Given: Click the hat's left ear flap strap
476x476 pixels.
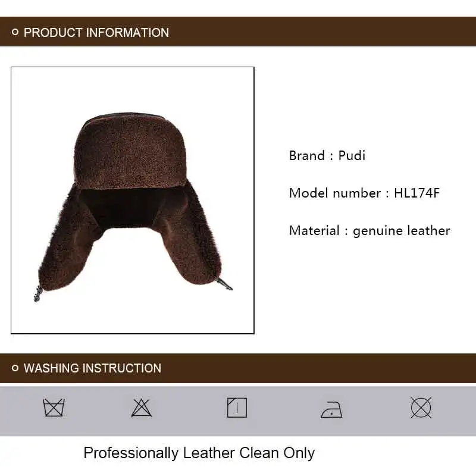Looking at the screenshot, I should (x=37, y=294).
